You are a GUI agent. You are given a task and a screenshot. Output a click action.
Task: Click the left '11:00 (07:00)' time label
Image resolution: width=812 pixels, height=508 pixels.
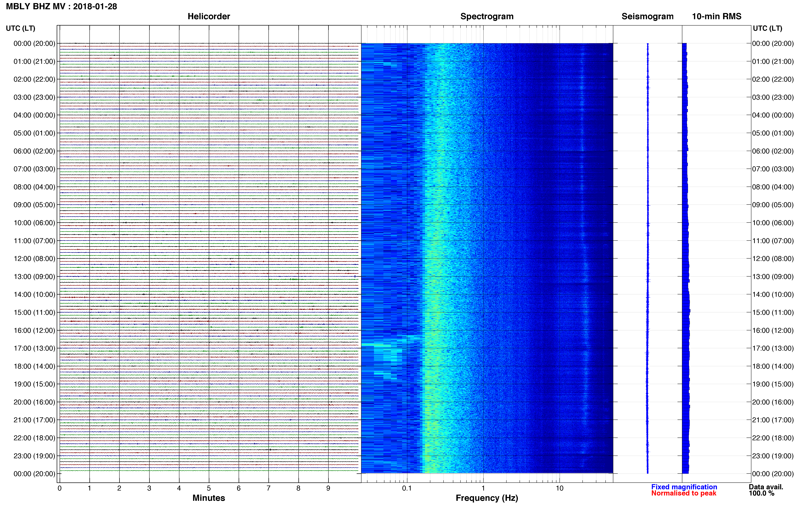[34, 241]
